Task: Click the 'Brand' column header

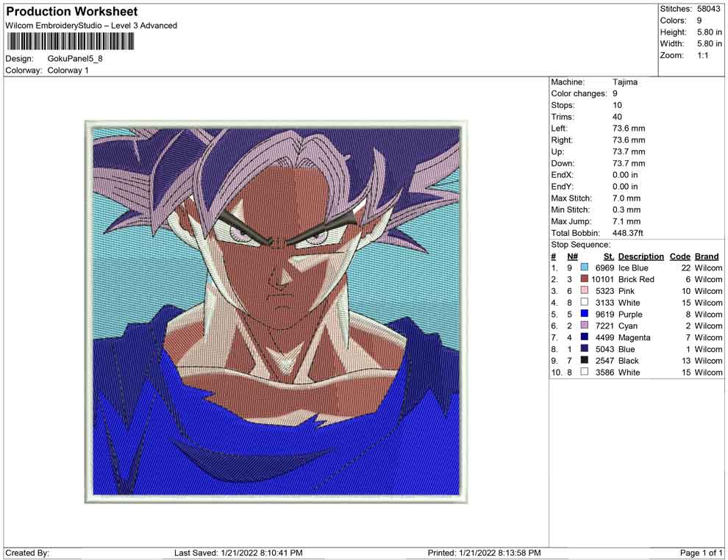Action: [707, 256]
